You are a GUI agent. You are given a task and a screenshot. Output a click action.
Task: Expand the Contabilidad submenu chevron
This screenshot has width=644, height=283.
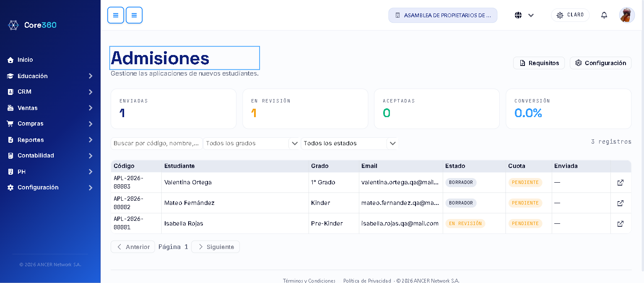coord(91,156)
